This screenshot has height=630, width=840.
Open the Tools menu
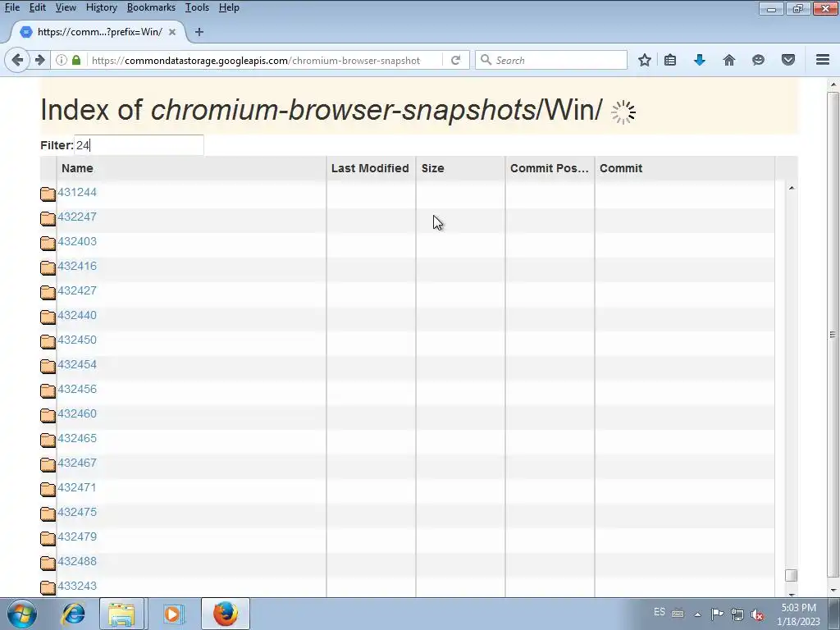point(197,7)
